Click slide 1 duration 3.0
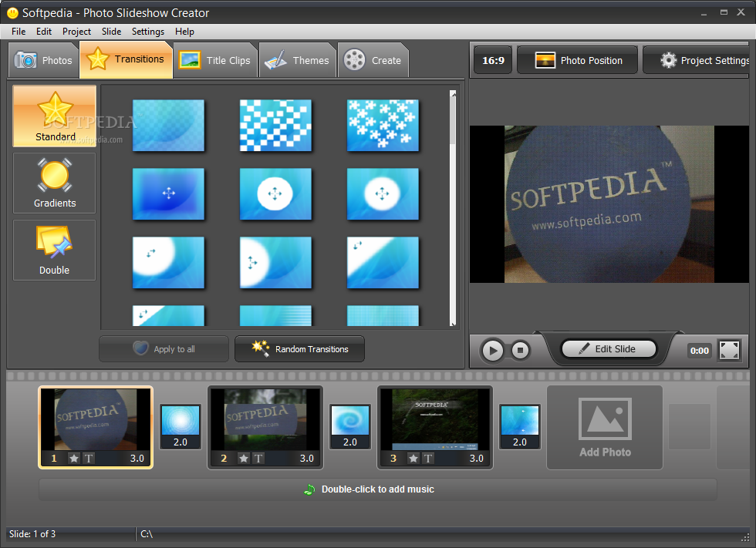Image resolution: width=756 pixels, height=548 pixels. (137, 459)
